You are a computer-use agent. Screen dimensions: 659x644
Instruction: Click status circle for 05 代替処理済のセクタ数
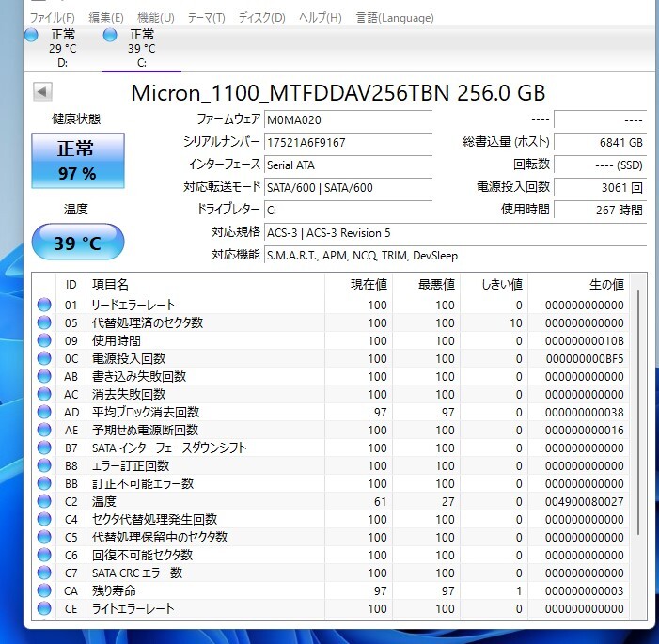coord(44,322)
